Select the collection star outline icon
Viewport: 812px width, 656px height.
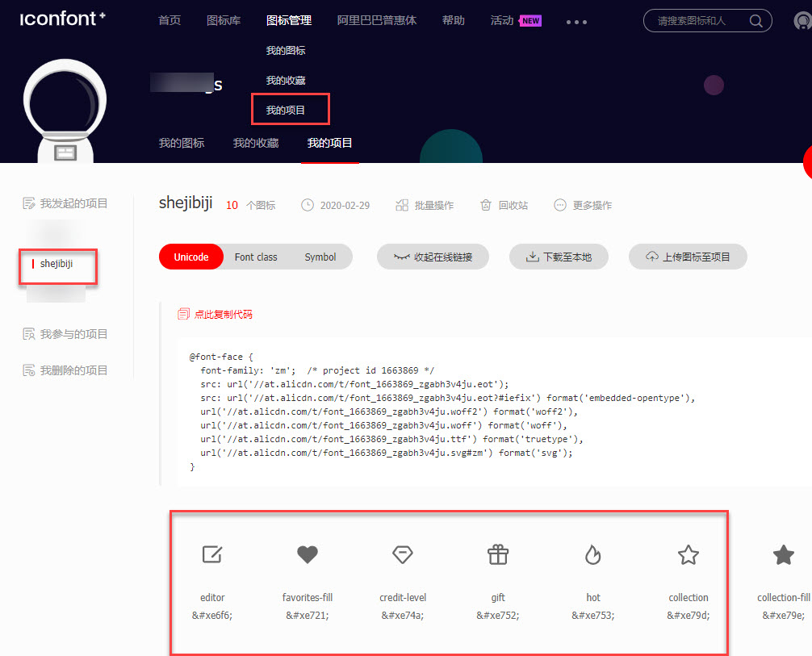pos(688,554)
